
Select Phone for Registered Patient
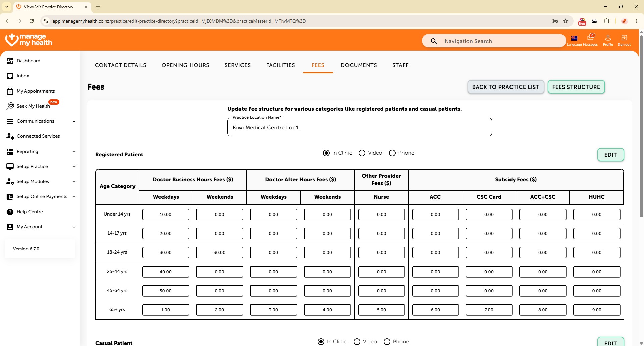coord(392,153)
